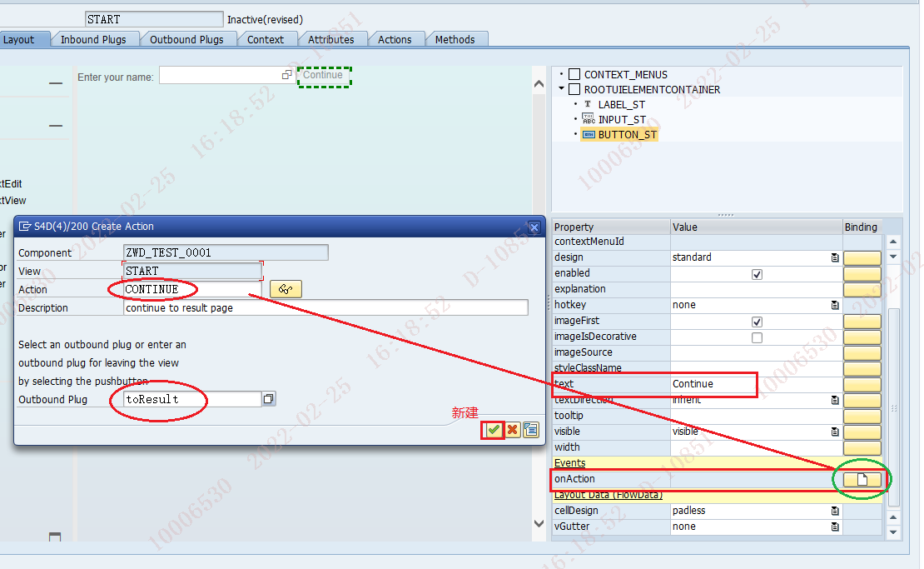Viewport: 924px width, 569px height.
Task: Click the create action icon for onAction
Action: pyautogui.click(x=862, y=479)
